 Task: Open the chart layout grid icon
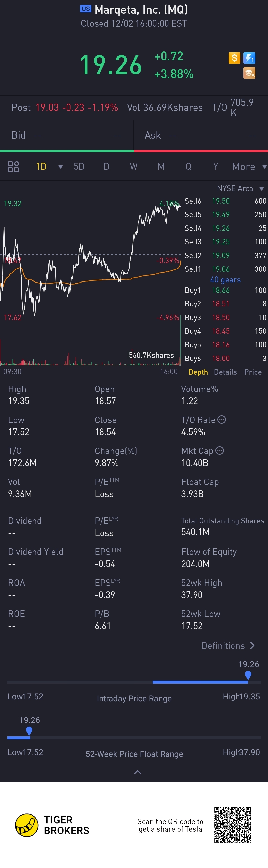click(13, 166)
